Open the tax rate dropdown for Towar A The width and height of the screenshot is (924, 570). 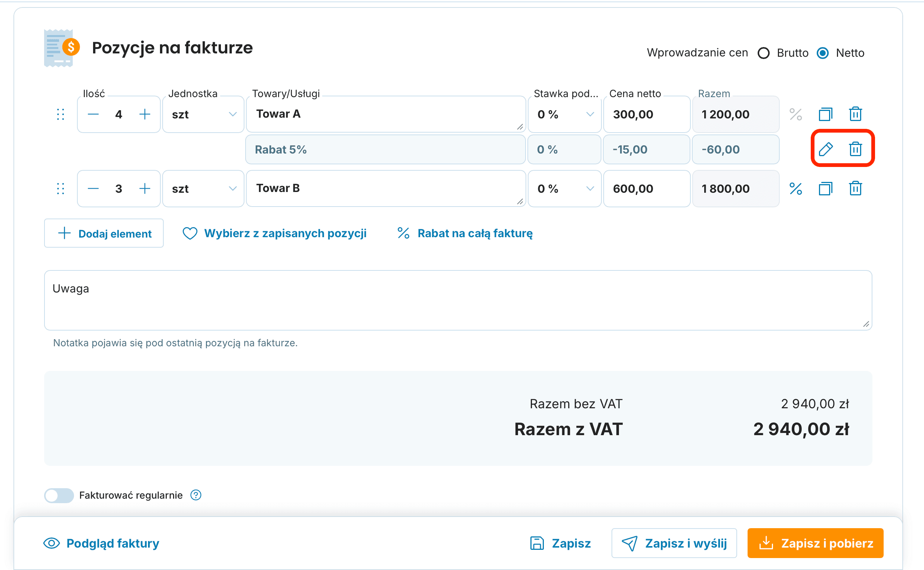click(564, 114)
